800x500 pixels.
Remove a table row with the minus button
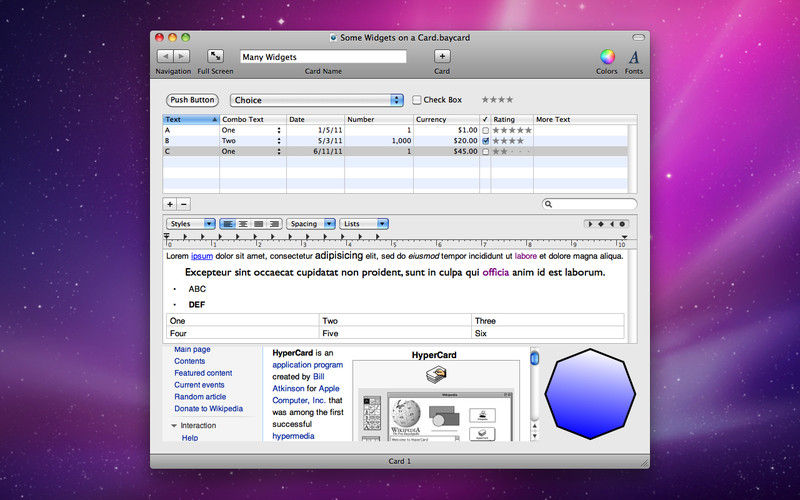coord(184,204)
